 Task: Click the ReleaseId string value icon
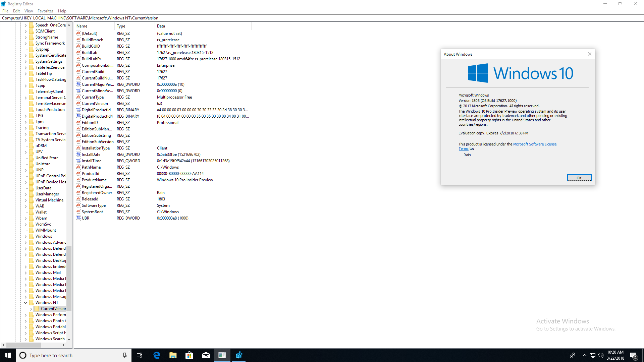(x=78, y=199)
